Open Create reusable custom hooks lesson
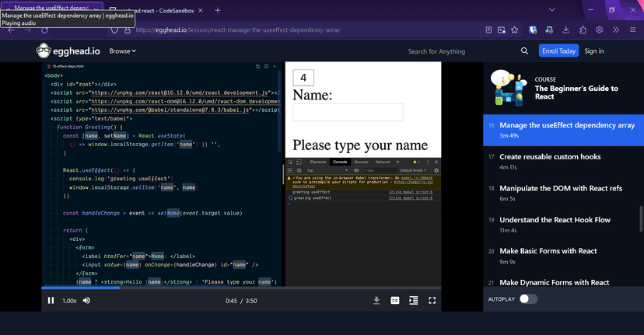The height and width of the screenshot is (335, 644). (550, 157)
